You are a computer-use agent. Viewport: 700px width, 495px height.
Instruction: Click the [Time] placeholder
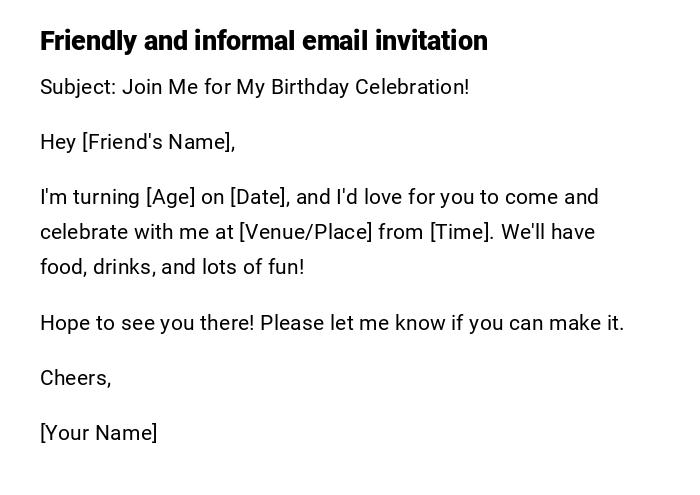(461, 232)
